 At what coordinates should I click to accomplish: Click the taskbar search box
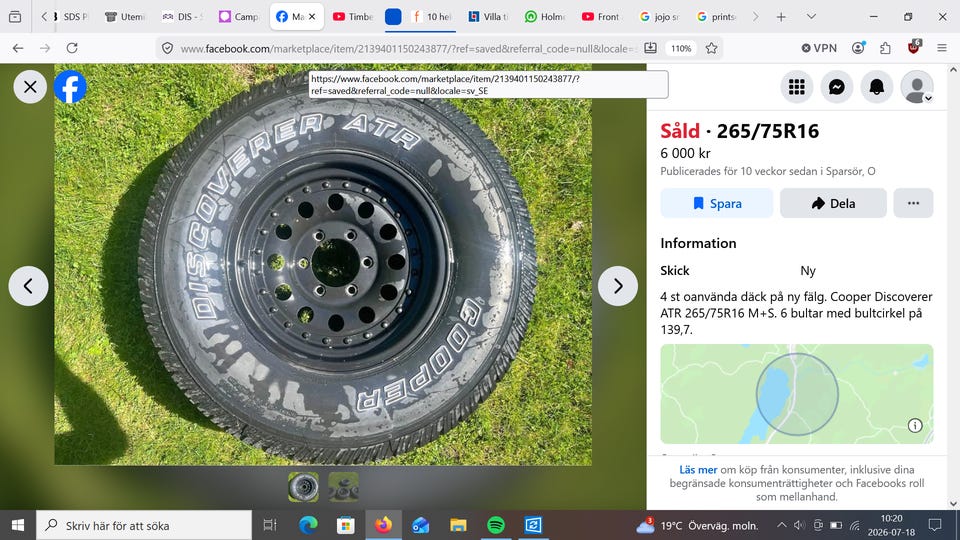point(144,525)
